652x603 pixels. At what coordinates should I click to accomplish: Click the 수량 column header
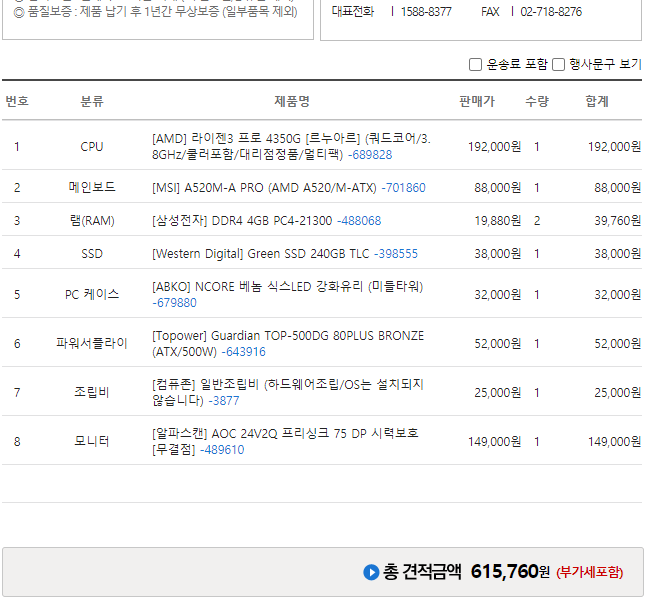(x=537, y=101)
